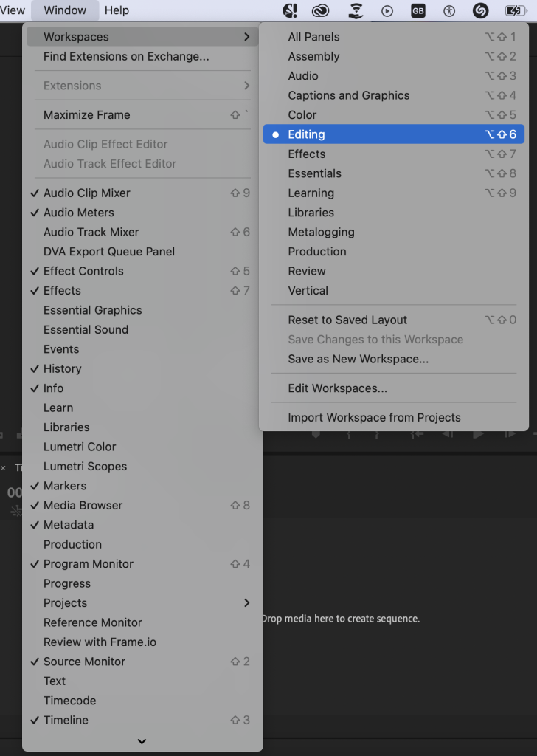Open Edit Workspaces dialog
This screenshot has width=537, height=756.
[393, 388]
